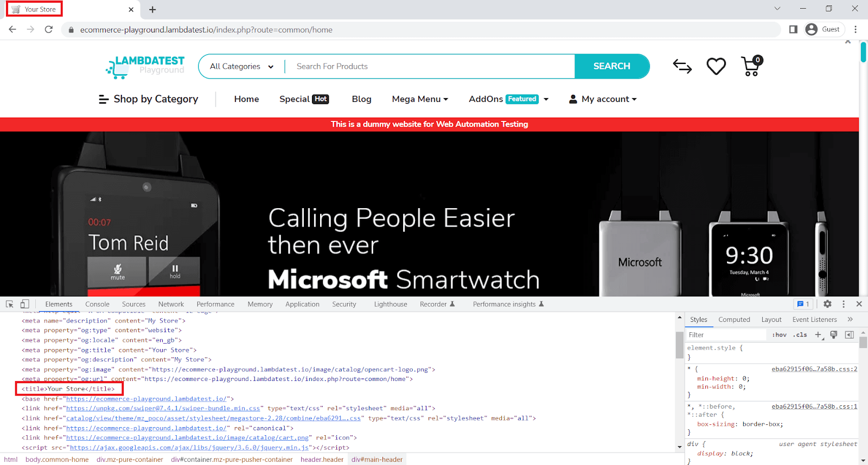
Task: Open the Application tab
Action: coord(302,304)
